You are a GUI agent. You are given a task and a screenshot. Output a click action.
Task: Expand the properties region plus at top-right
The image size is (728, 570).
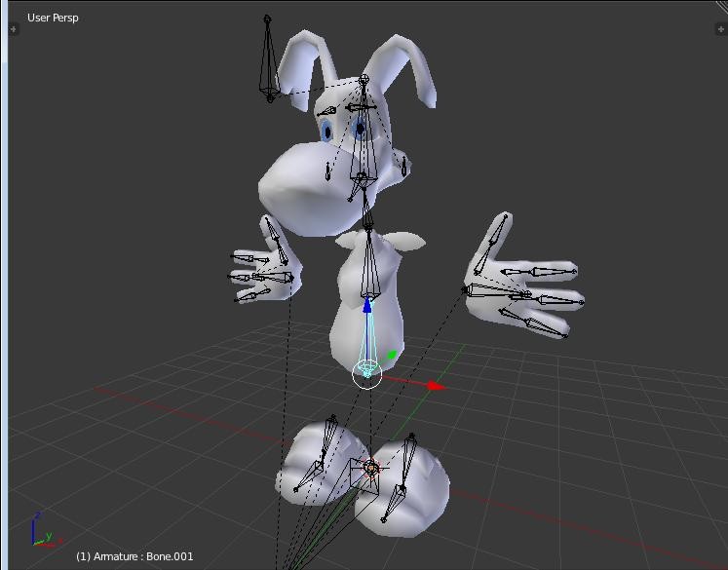[x=720, y=29]
